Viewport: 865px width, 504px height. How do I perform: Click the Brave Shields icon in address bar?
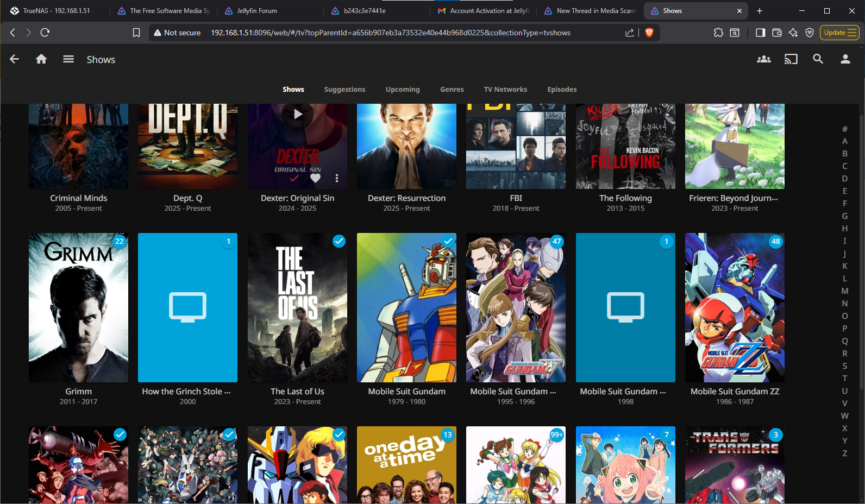[649, 33]
